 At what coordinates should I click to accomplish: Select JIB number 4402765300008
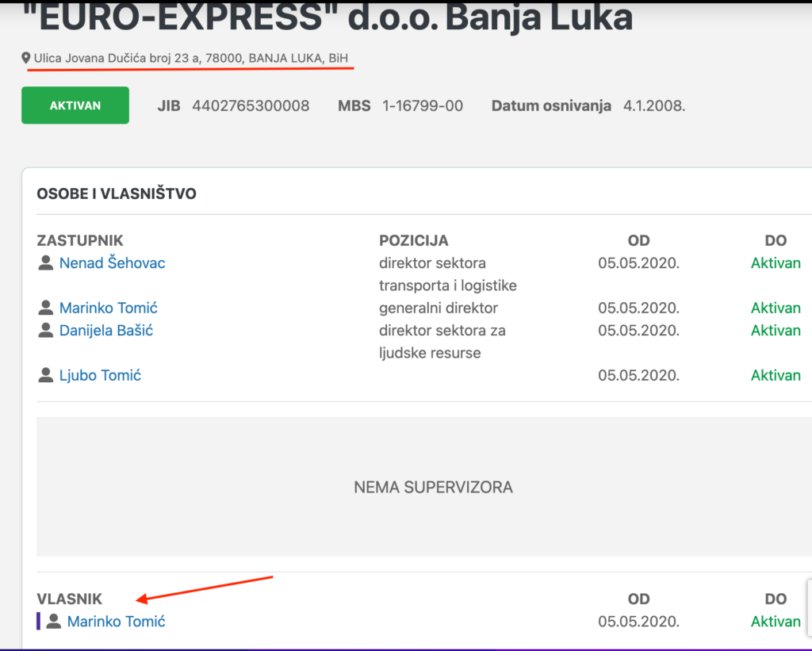[251, 105]
